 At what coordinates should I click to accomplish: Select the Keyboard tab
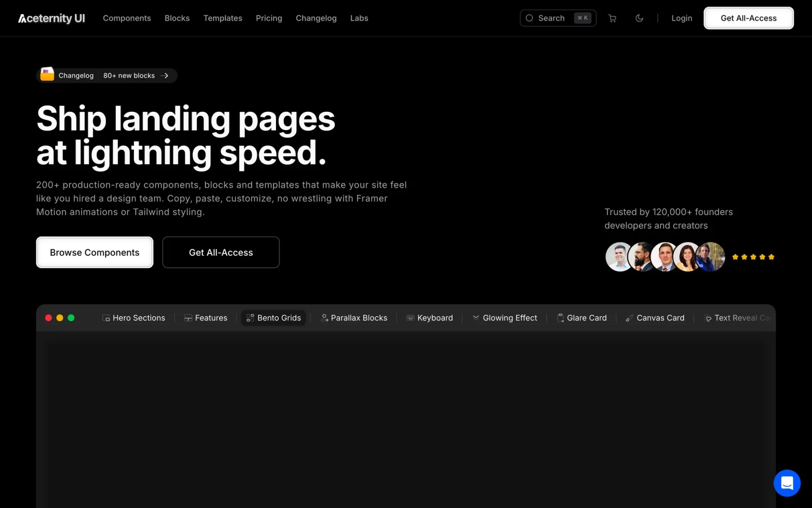click(430, 318)
